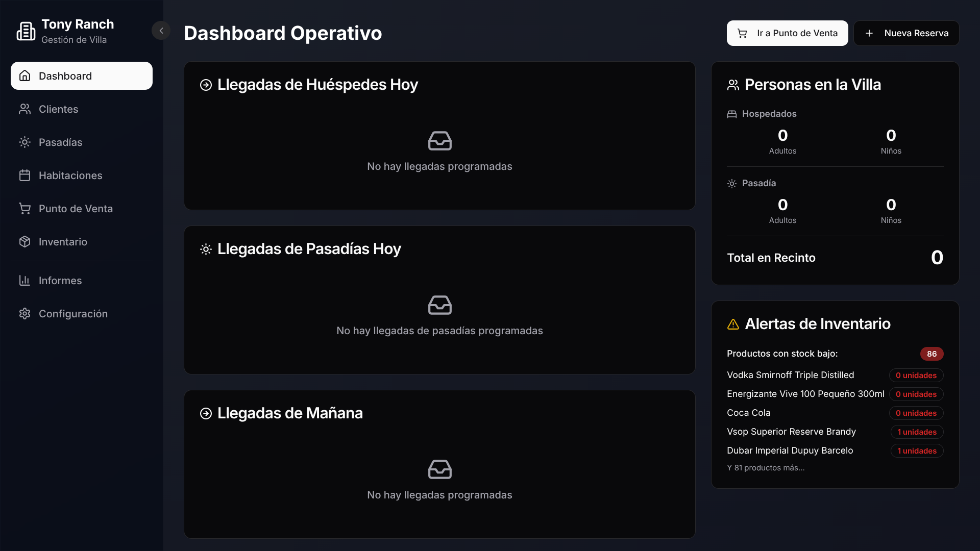Click the Dashboard home icon
The image size is (980, 551).
[x=24, y=76]
